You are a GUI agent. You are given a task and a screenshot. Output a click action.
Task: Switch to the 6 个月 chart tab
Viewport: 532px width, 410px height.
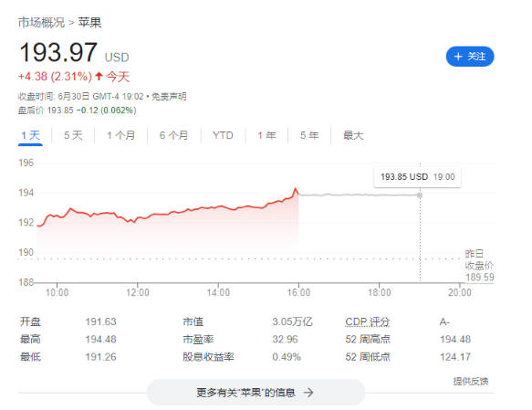coord(173,135)
